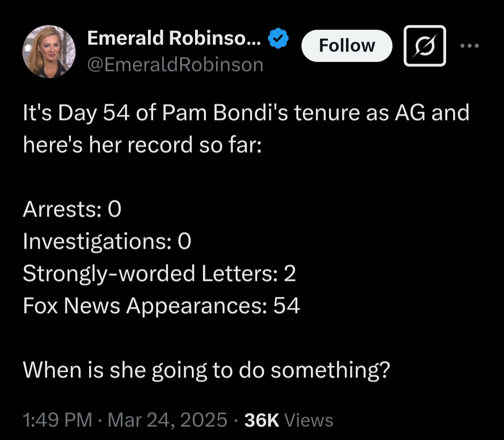The image size is (504, 440).
Task: Click the tweet's opening line about Day 54
Action: (x=246, y=113)
